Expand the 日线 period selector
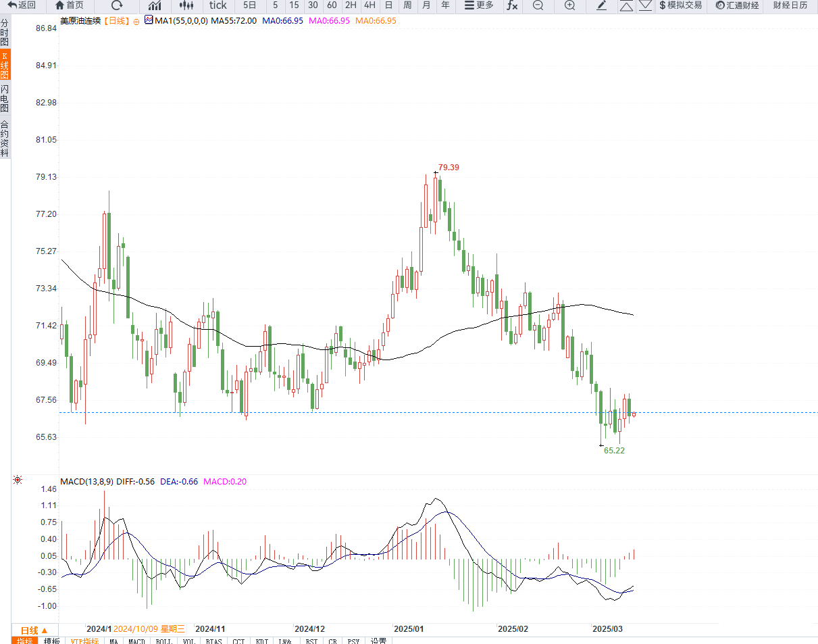The image size is (818, 644). tap(34, 629)
